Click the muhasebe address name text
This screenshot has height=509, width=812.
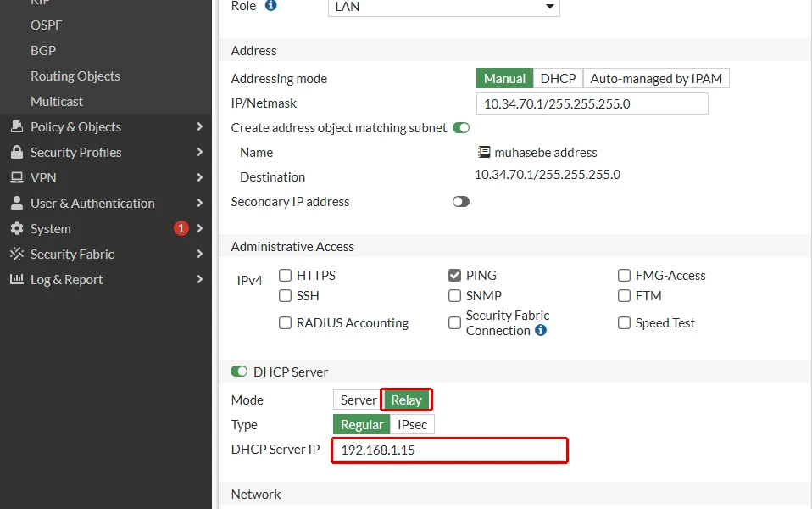click(546, 152)
